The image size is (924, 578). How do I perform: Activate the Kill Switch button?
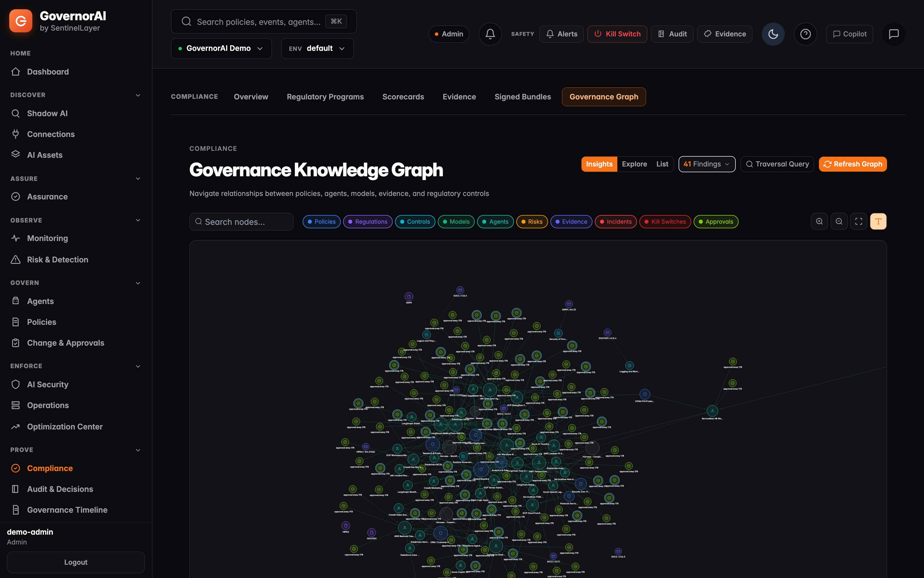[x=617, y=34]
